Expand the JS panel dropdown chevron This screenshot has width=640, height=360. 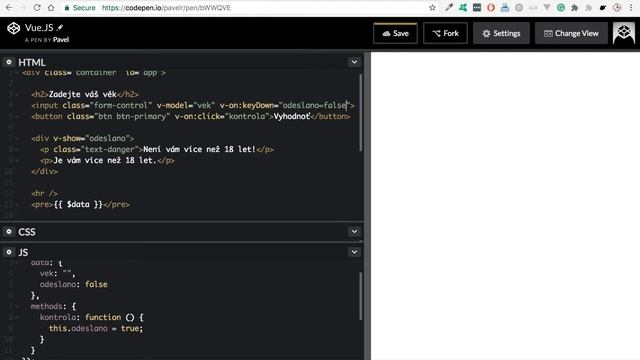(354, 252)
